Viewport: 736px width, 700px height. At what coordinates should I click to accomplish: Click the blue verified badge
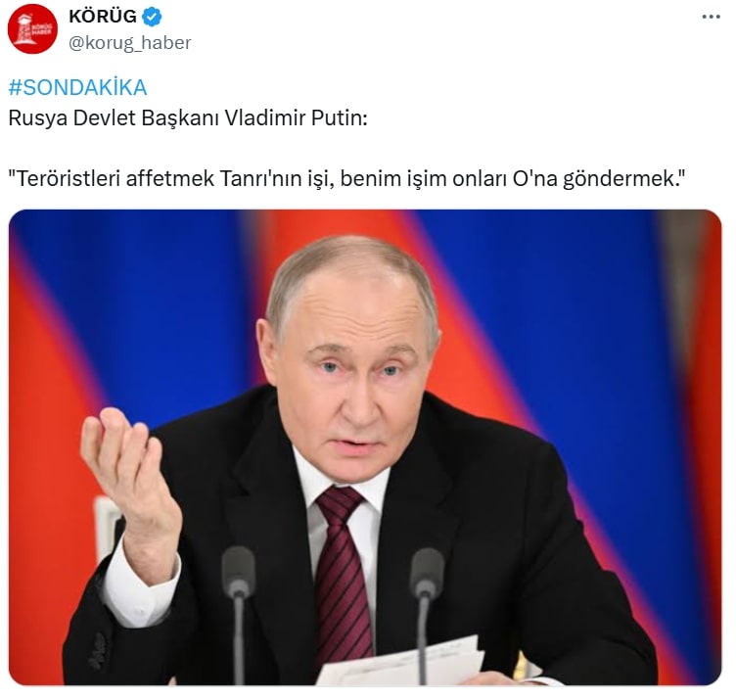152,17
